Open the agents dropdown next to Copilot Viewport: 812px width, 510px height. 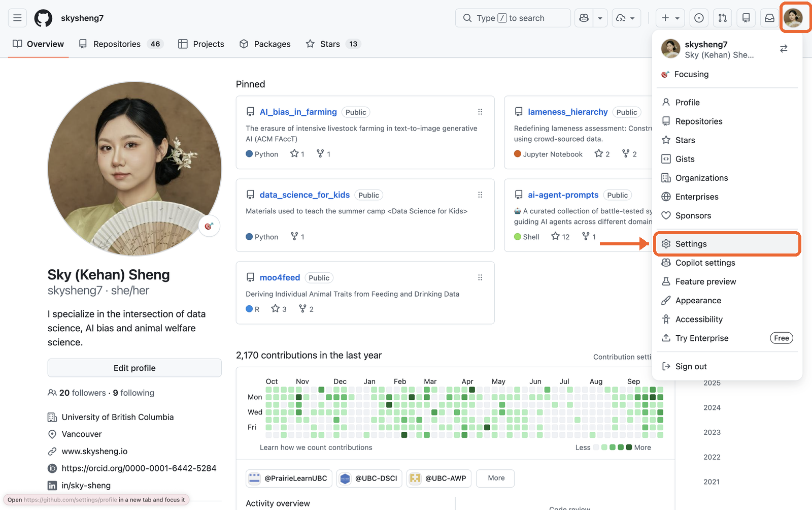(x=626, y=18)
